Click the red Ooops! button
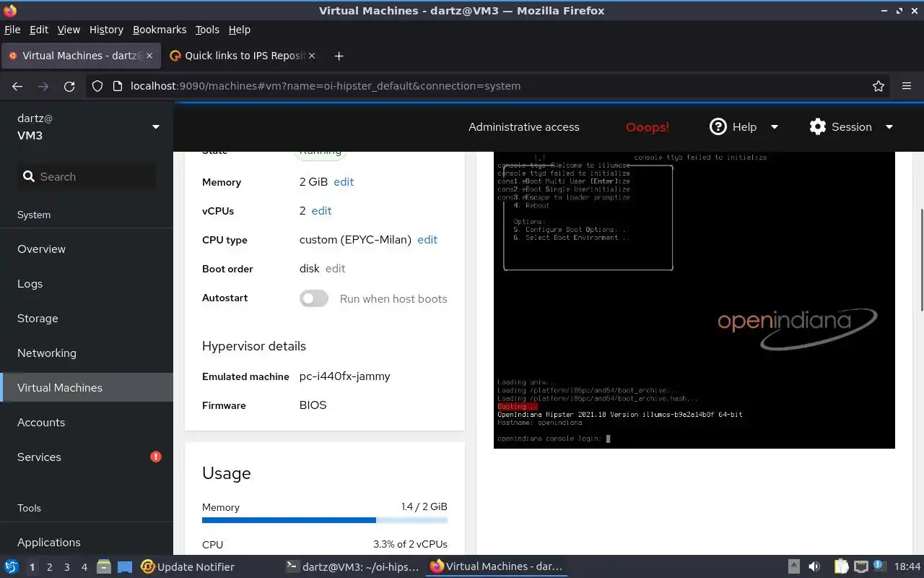Screen dimensions: 924x578 coord(648,126)
